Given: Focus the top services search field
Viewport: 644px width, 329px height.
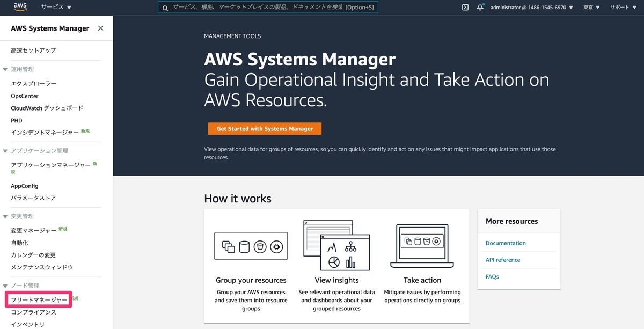Looking at the screenshot, I should [x=268, y=8].
